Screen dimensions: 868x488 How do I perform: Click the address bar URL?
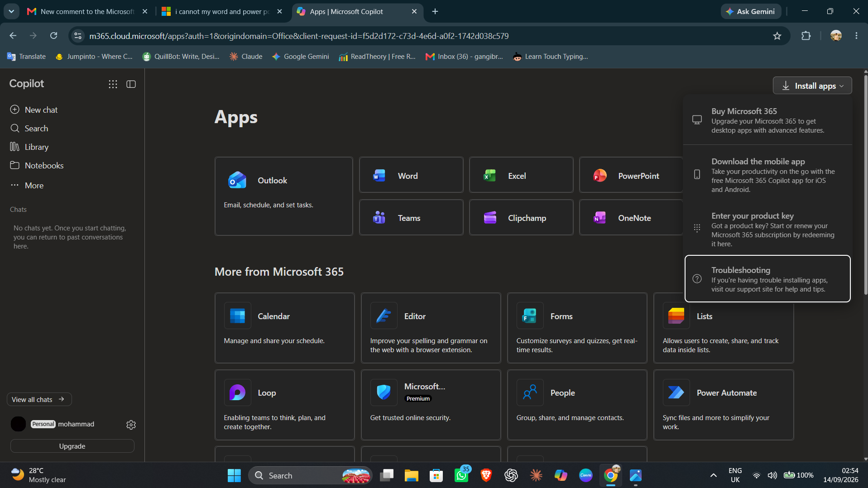point(299,36)
